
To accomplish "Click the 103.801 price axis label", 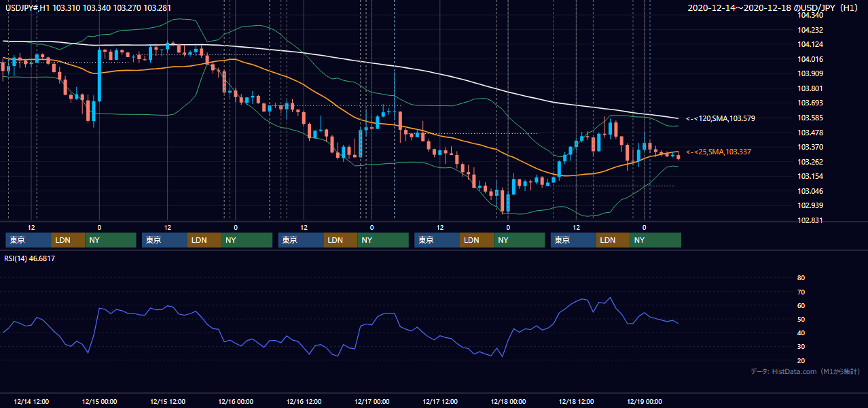I will (809, 88).
